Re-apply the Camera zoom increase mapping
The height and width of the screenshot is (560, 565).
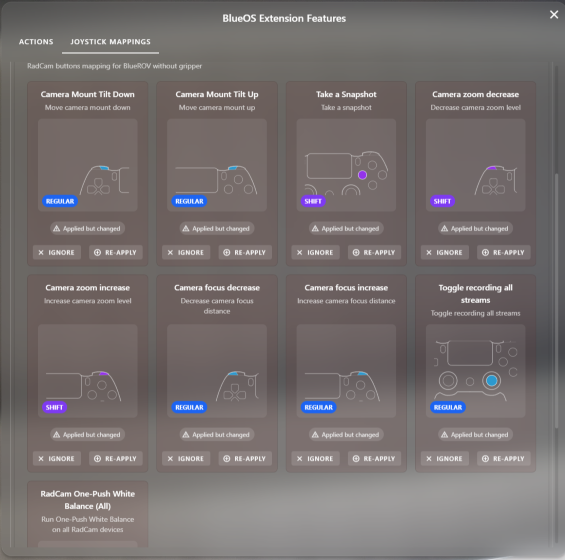116,458
